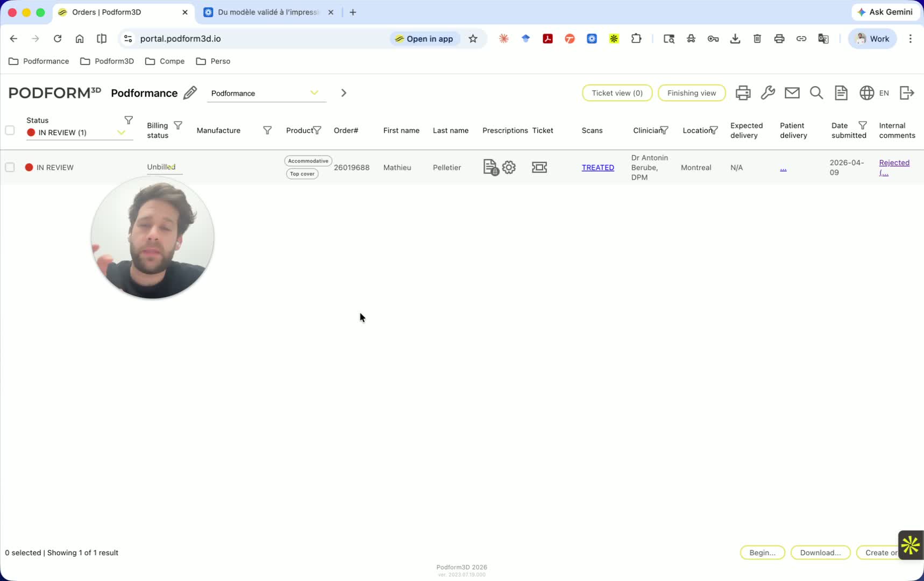The height and width of the screenshot is (581, 924).
Task: Click the Billing status filter funnel
Action: [178, 125]
